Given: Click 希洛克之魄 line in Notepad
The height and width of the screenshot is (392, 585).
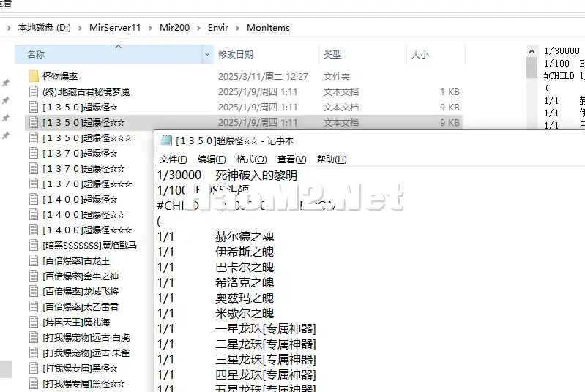Looking at the screenshot, I should [x=245, y=282].
